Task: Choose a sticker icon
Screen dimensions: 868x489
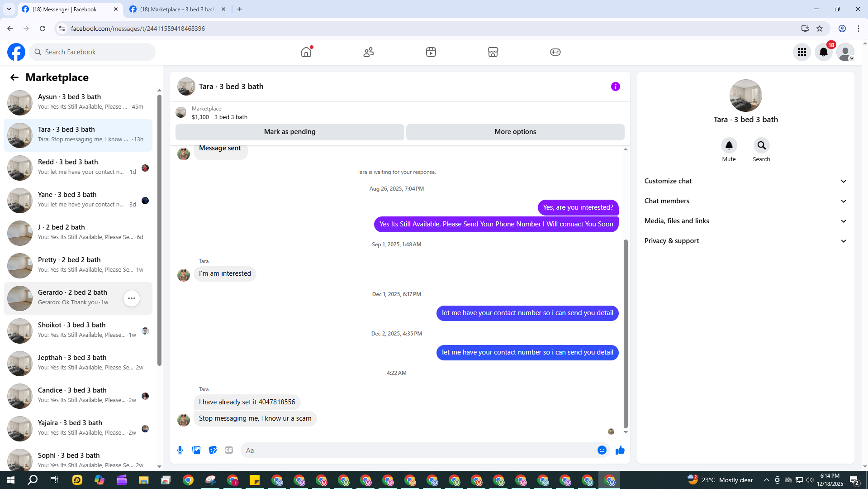Action: coord(213,450)
